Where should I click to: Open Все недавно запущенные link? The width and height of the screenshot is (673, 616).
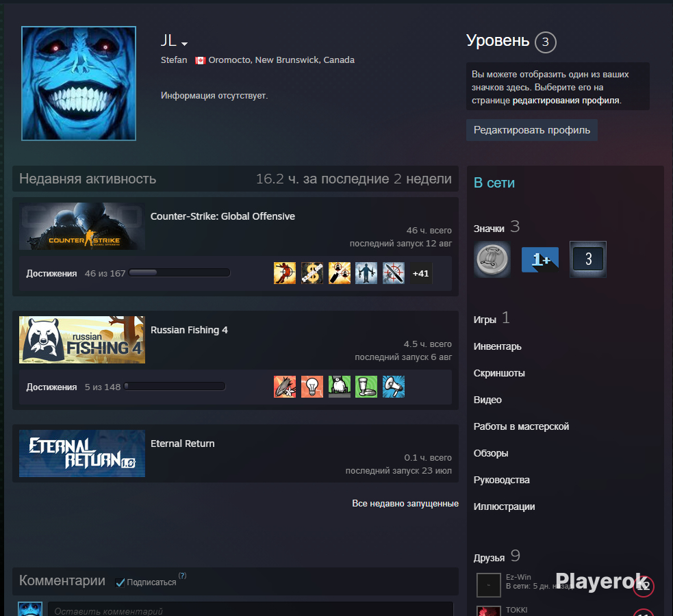point(405,503)
